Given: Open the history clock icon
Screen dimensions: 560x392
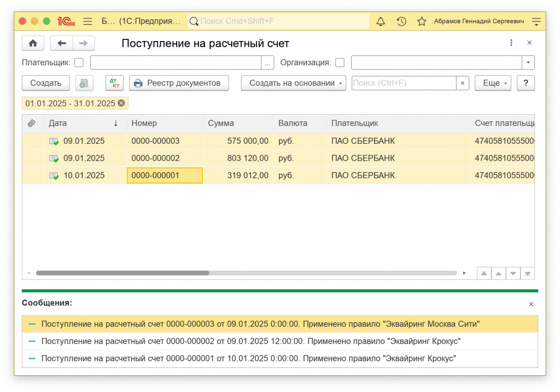Looking at the screenshot, I should point(401,21).
